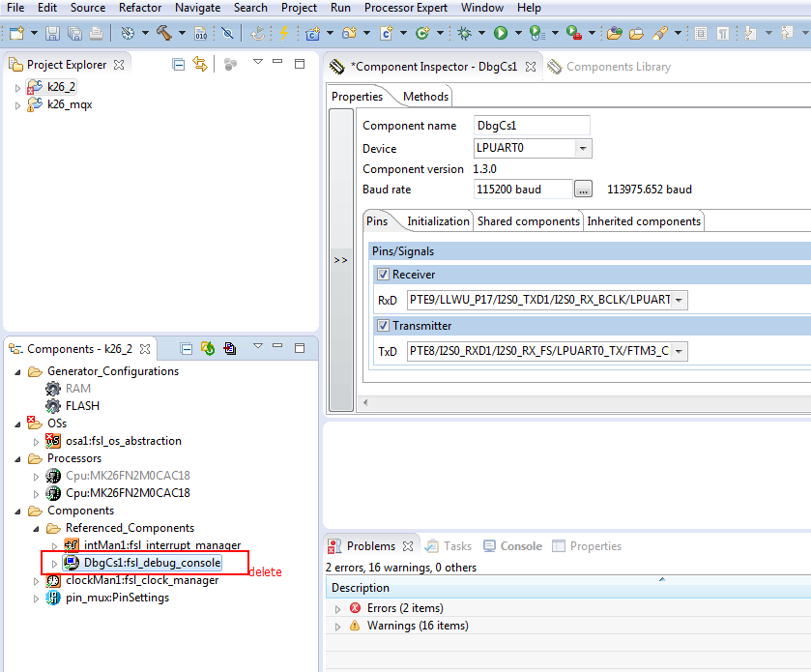Open the Processor Expert menu
This screenshot has width=811, height=672.
point(406,8)
